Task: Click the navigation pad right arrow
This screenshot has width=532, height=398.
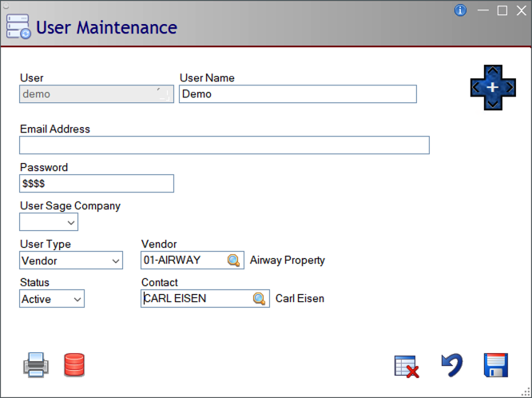Action: [x=510, y=86]
